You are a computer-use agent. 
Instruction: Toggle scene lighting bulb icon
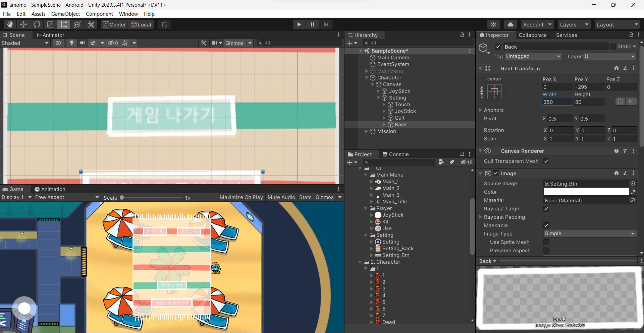point(71,43)
